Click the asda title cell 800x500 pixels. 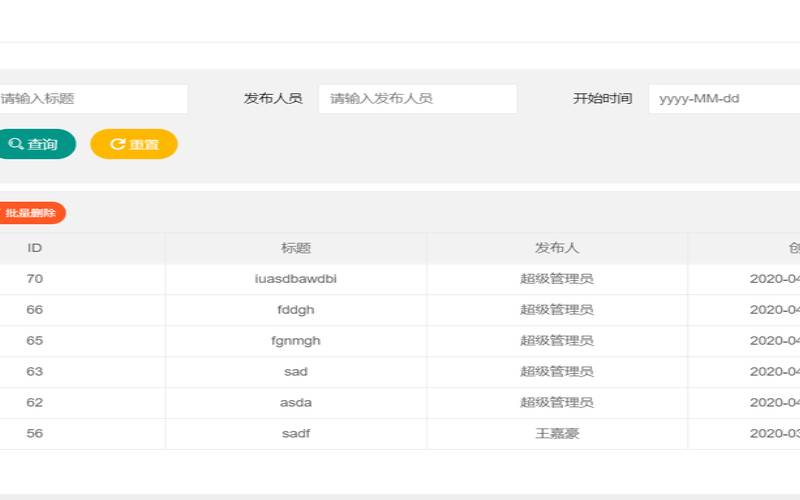(x=296, y=403)
